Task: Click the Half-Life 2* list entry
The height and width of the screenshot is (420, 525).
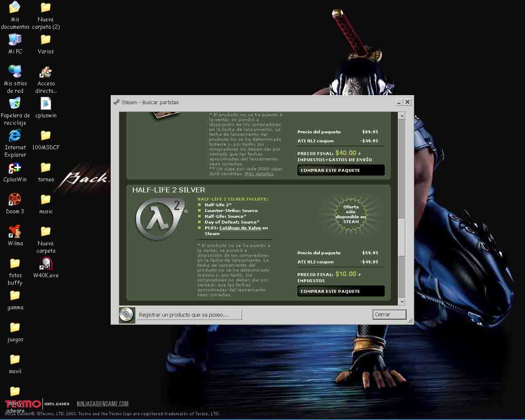Action: tap(218, 205)
